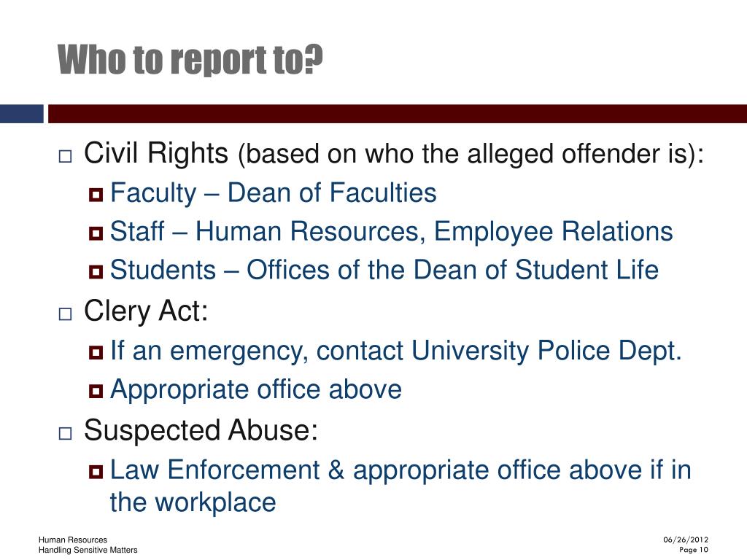
Task: Click the maroon bullet before If an emergency
Action: pyautogui.click(x=96, y=352)
